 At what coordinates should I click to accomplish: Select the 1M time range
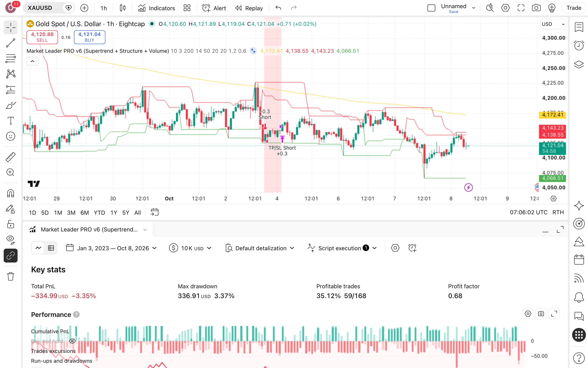[58, 213]
